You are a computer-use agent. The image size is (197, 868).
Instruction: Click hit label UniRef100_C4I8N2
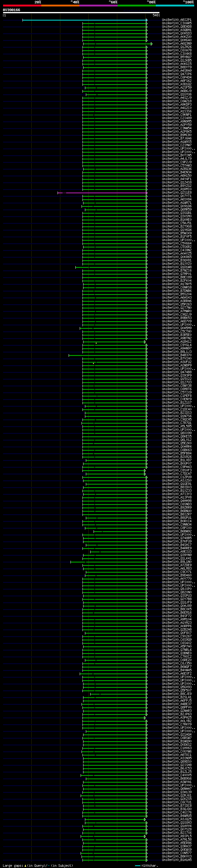(x=176, y=250)
